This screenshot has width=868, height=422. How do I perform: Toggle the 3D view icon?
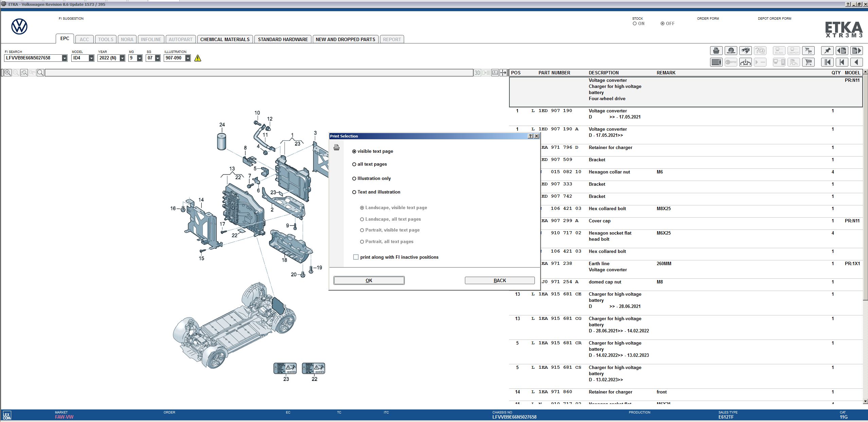(x=477, y=73)
